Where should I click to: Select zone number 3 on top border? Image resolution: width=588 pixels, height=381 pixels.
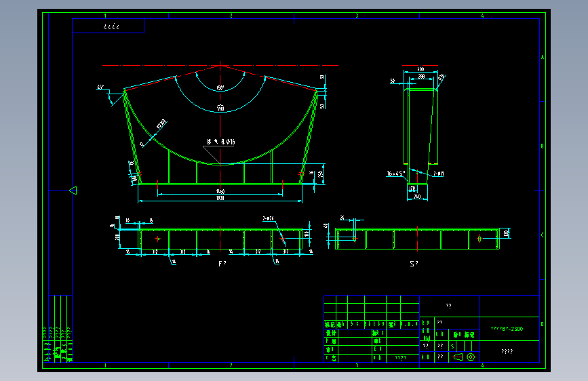pos(357,16)
